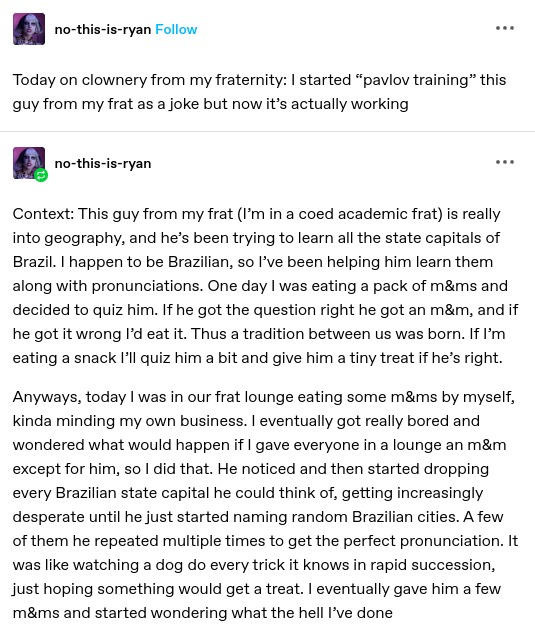Click the final line ending "what the hell I've done"
The width and height of the screenshot is (535, 639).
click(203, 613)
